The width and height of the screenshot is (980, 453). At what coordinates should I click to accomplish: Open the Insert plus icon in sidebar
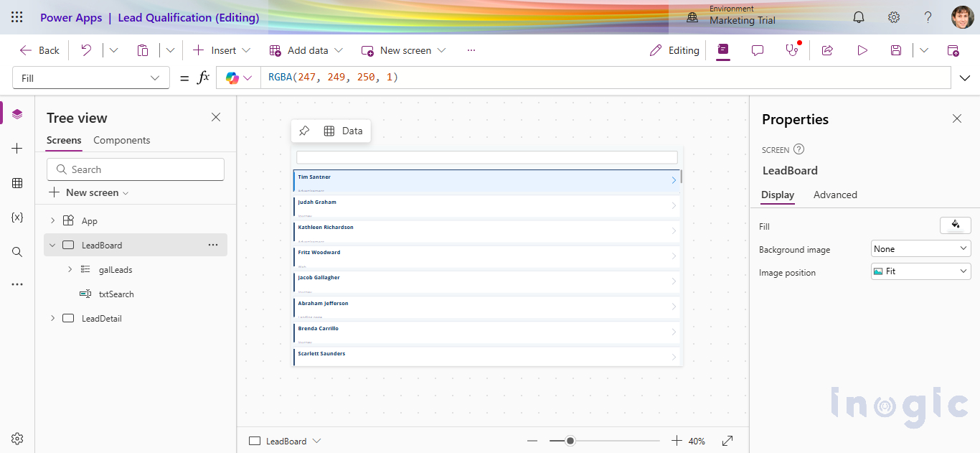point(17,149)
